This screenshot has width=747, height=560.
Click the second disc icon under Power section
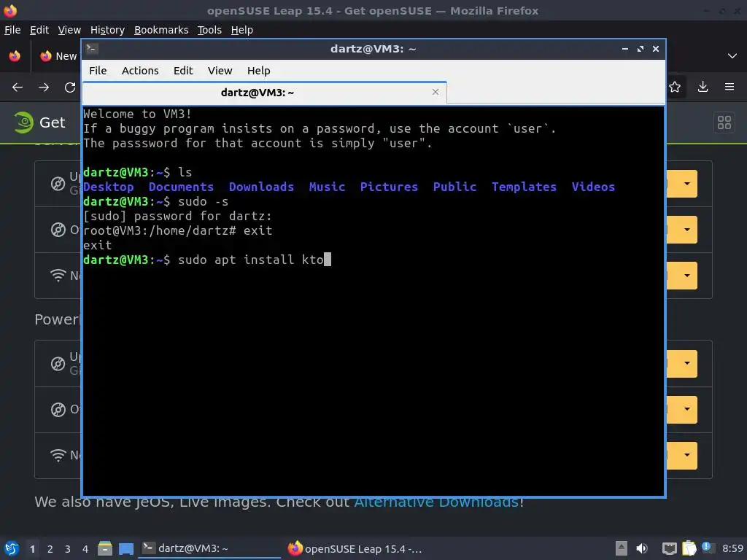tap(58, 410)
